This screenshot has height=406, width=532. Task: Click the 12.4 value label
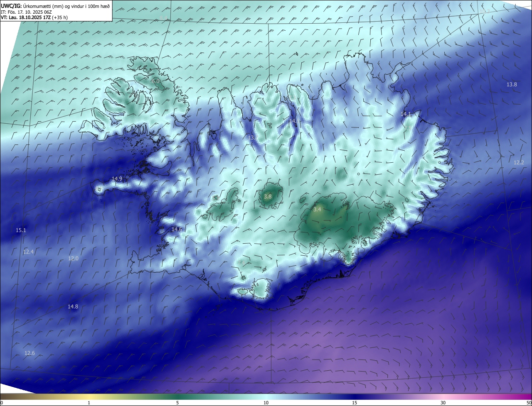coord(28,252)
